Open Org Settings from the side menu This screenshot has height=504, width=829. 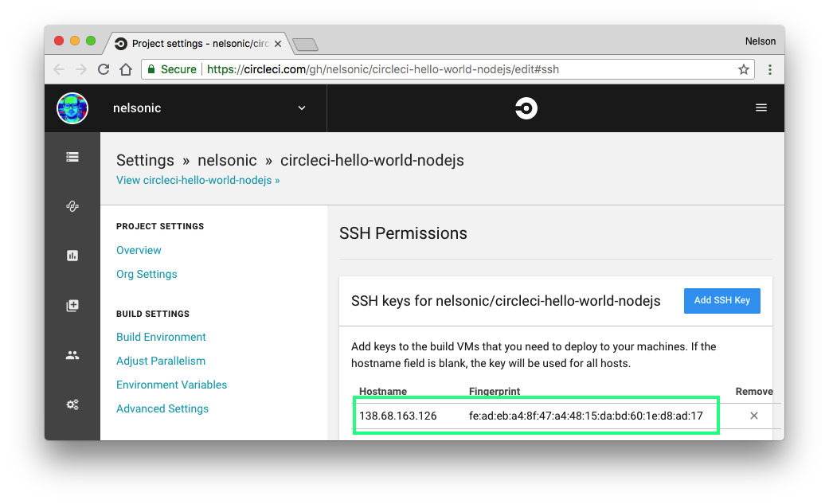pyautogui.click(x=147, y=274)
